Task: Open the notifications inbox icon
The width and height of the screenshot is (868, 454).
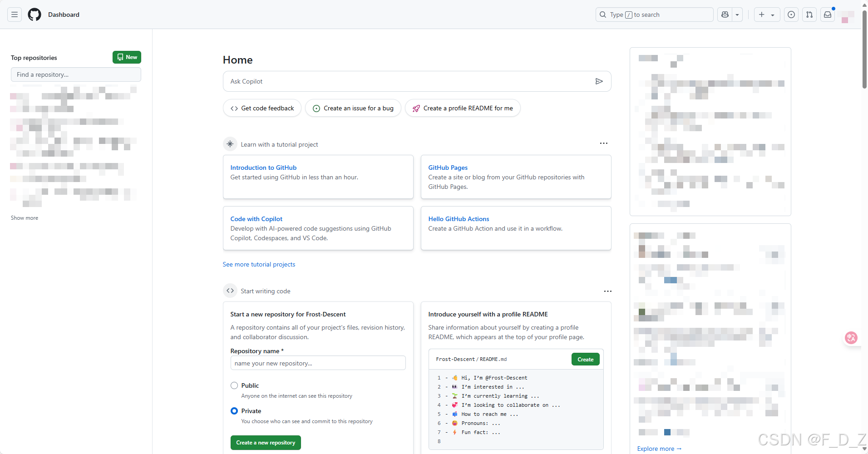Action: [x=828, y=15]
